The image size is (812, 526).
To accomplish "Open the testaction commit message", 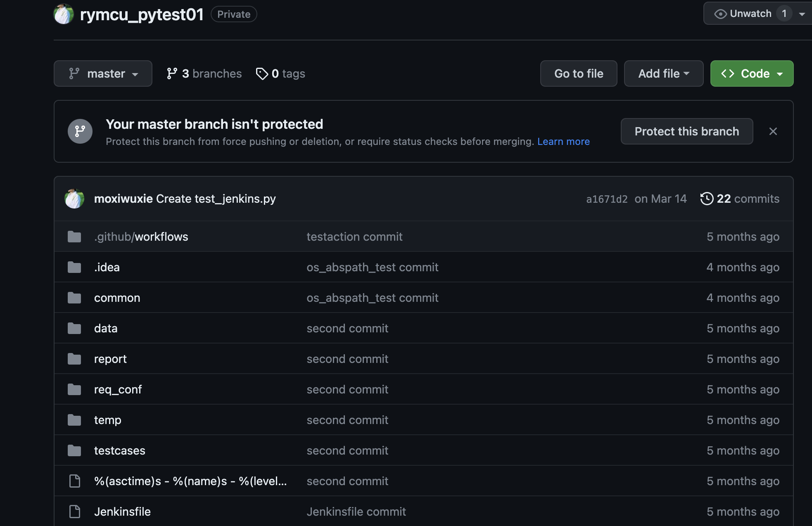I will tap(354, 237).
